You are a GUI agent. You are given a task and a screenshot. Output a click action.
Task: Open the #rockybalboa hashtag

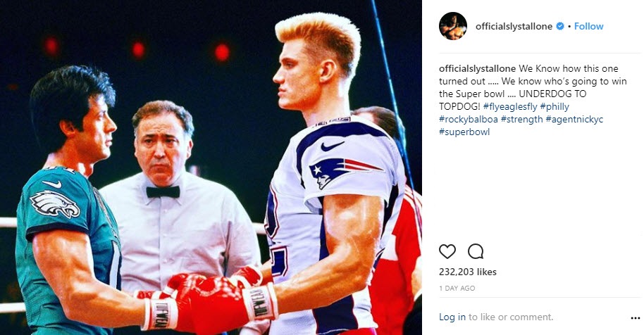pyautogui.click(x=469, y=120)
